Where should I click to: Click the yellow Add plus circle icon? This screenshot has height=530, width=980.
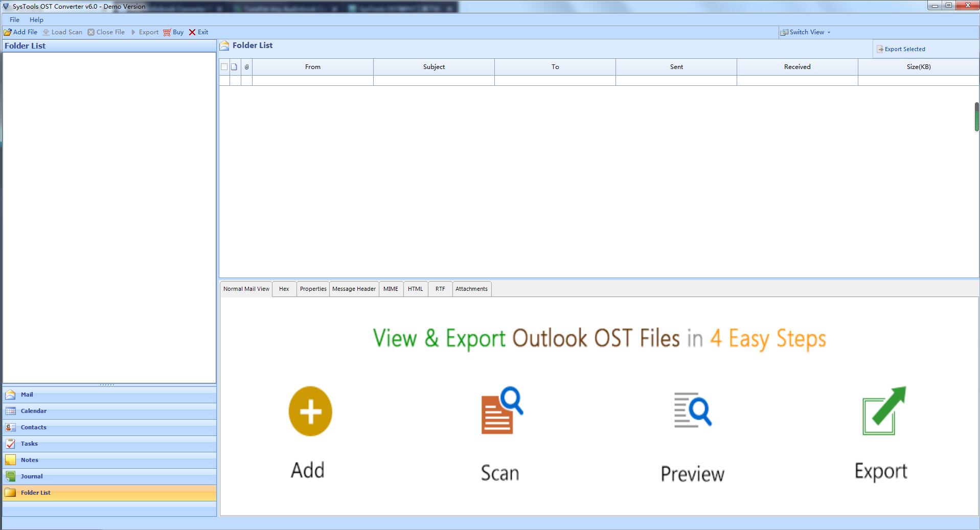310,411
